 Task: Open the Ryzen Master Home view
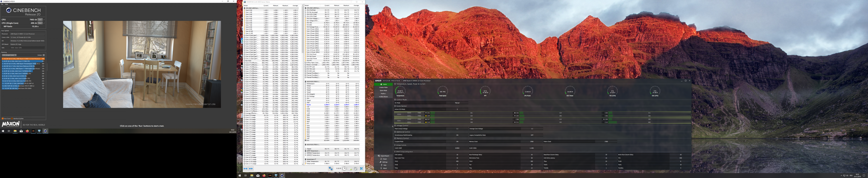tap(383, 84)
